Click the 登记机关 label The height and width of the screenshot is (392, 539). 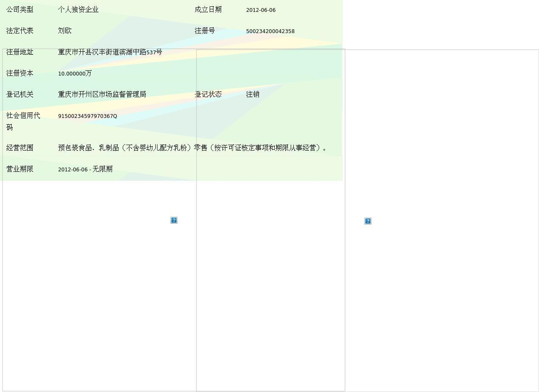click(x=20, y=94)
